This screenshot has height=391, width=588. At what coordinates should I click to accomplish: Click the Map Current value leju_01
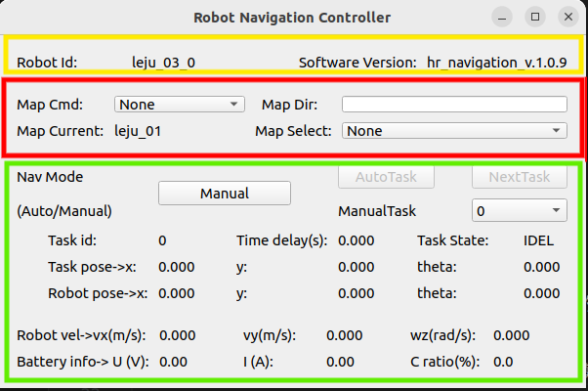(x=138, y=130)
